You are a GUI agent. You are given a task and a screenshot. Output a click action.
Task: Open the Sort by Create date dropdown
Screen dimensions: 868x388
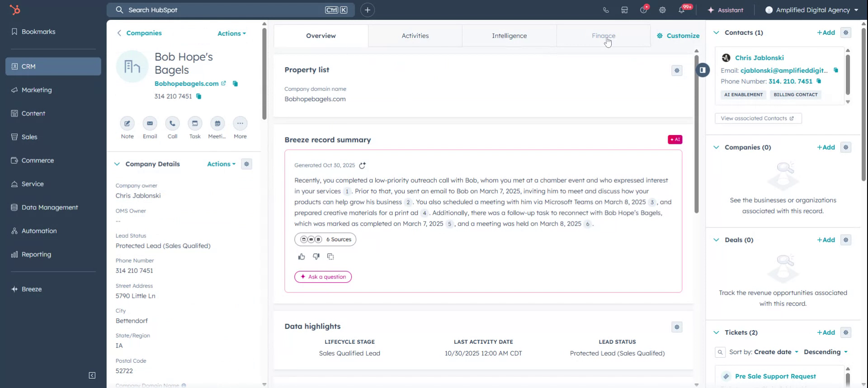[776, 352]
